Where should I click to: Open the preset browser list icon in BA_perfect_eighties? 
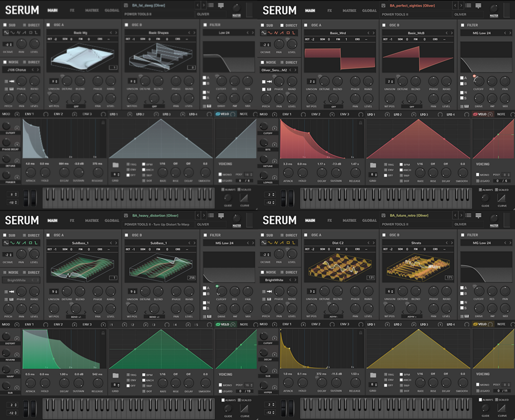468,6
